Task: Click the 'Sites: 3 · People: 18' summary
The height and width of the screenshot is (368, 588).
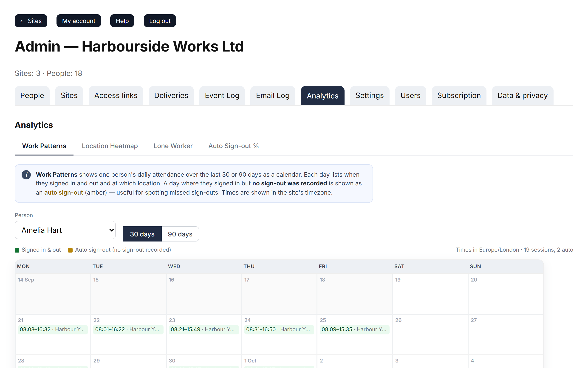Action: pos(48,73)
